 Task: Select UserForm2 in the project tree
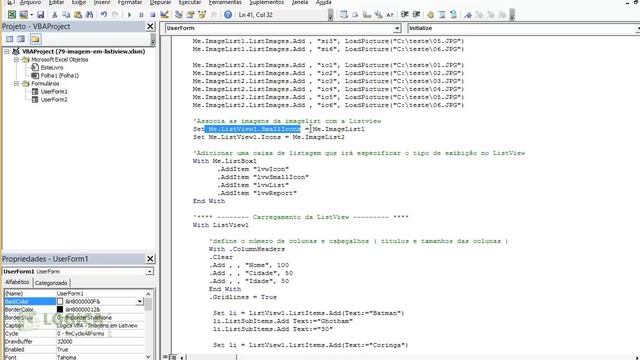54,100
